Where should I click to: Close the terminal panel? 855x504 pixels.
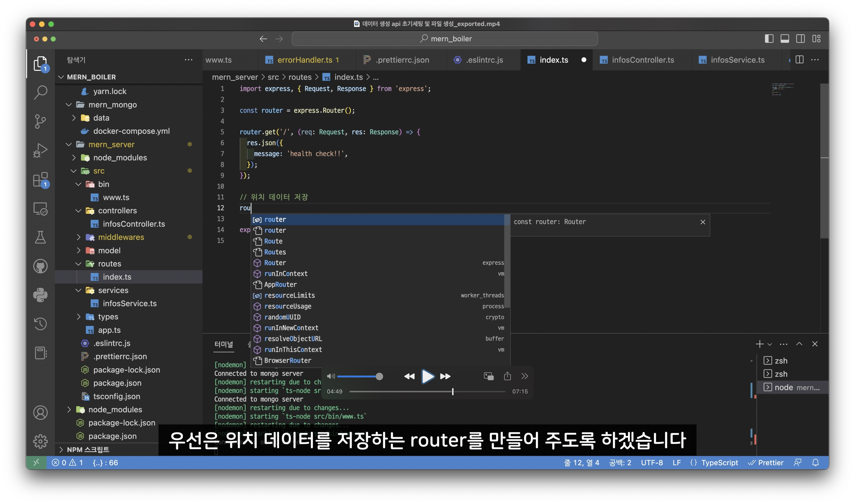tap(815, 344)
